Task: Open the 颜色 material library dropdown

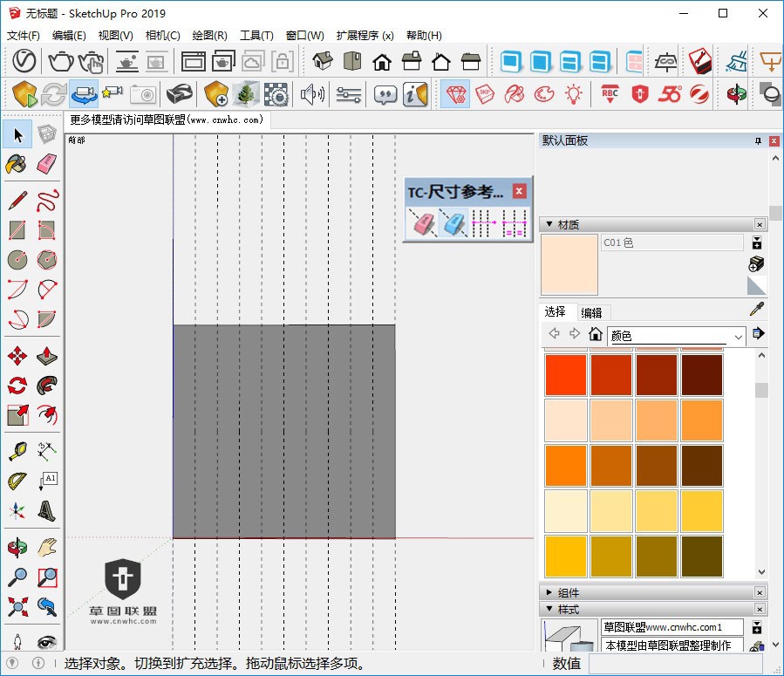Action: coord(738,336)
